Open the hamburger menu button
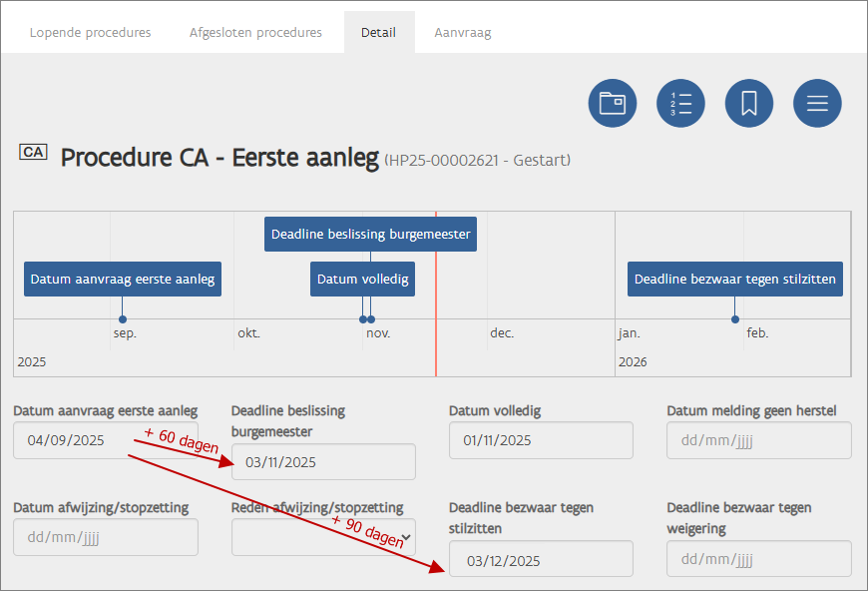 pos(817,103)
